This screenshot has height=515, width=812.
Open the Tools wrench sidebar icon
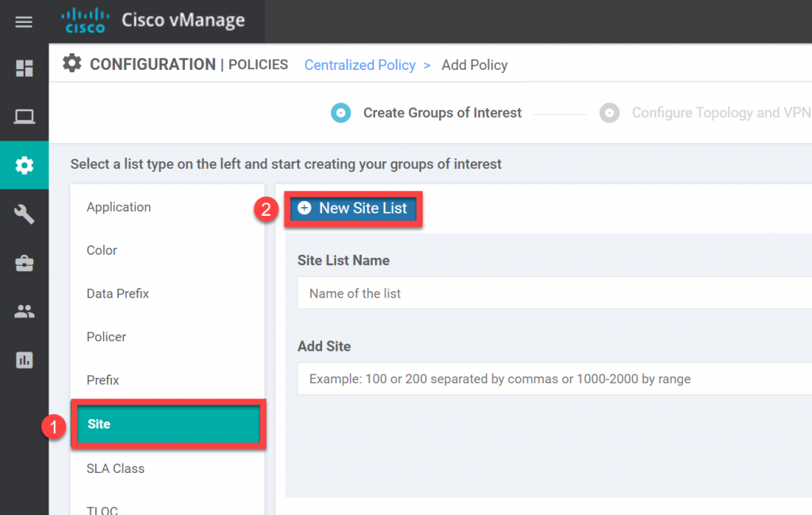(x=25, y=214)
